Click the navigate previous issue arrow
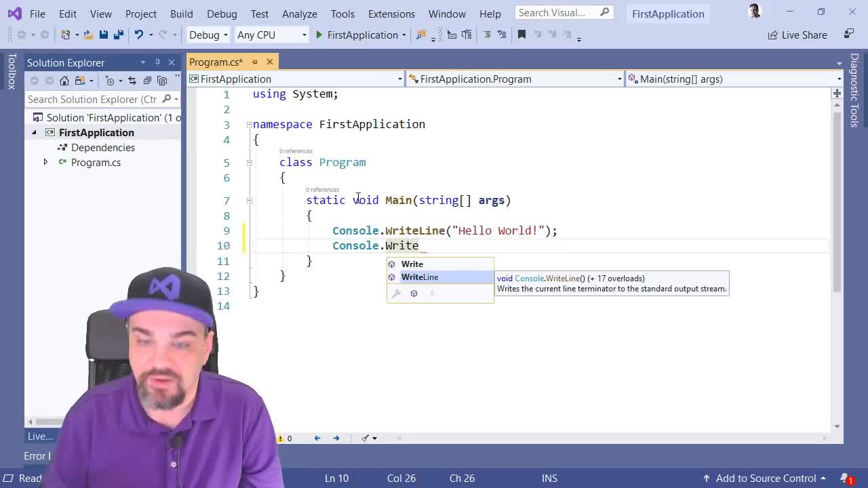 pos(317,439)
